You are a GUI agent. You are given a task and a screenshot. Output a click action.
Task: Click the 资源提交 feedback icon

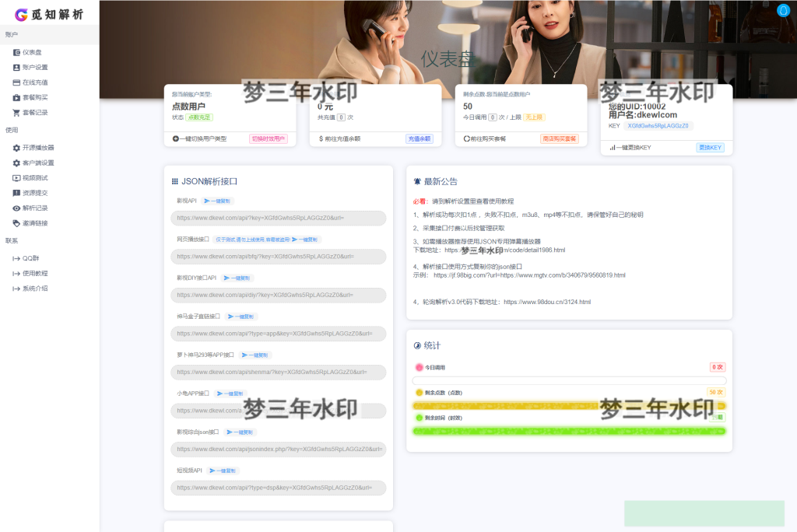(16, 193)
